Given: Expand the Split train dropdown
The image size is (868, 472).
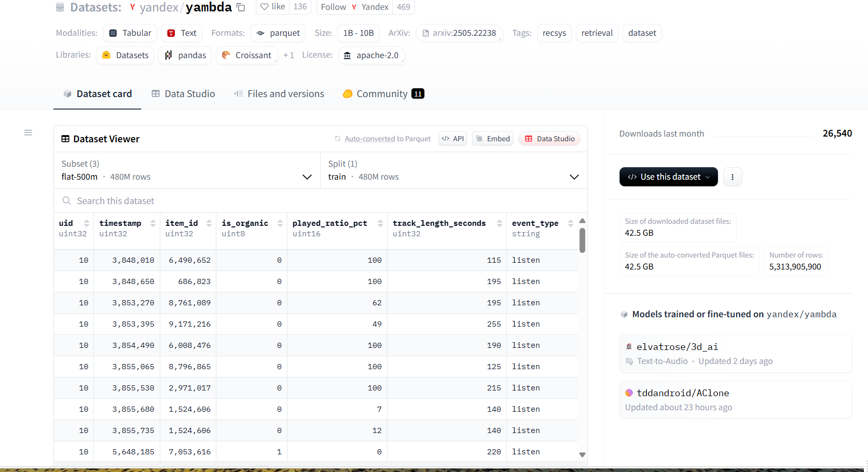Looking at the screenshot, I should [x=454, y=170].
